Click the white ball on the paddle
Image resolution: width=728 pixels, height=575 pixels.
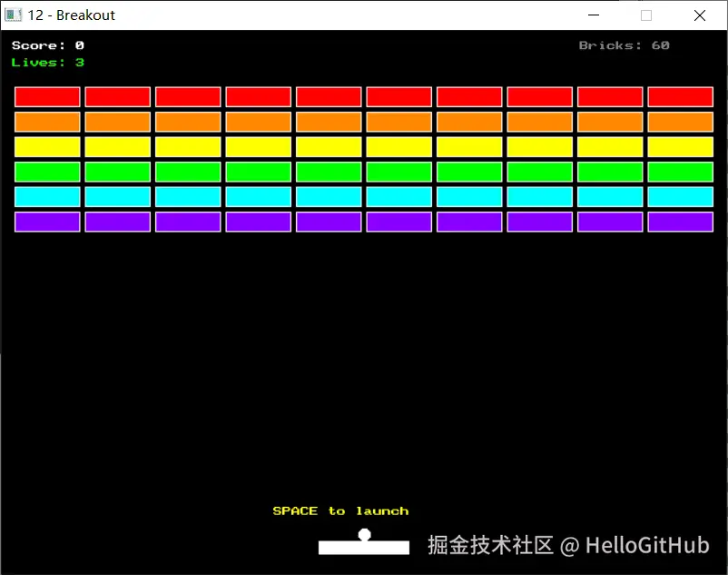coord(365,535)
